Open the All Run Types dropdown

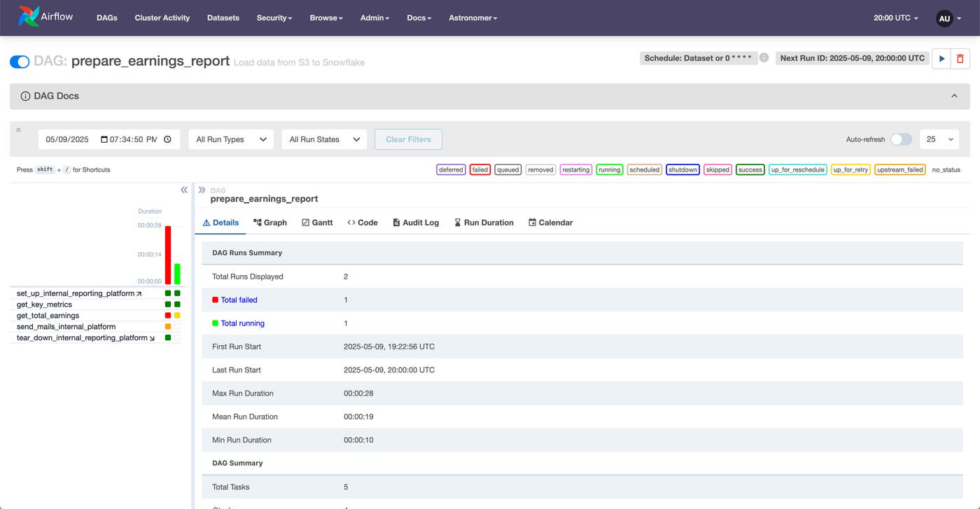pos(231,139)
